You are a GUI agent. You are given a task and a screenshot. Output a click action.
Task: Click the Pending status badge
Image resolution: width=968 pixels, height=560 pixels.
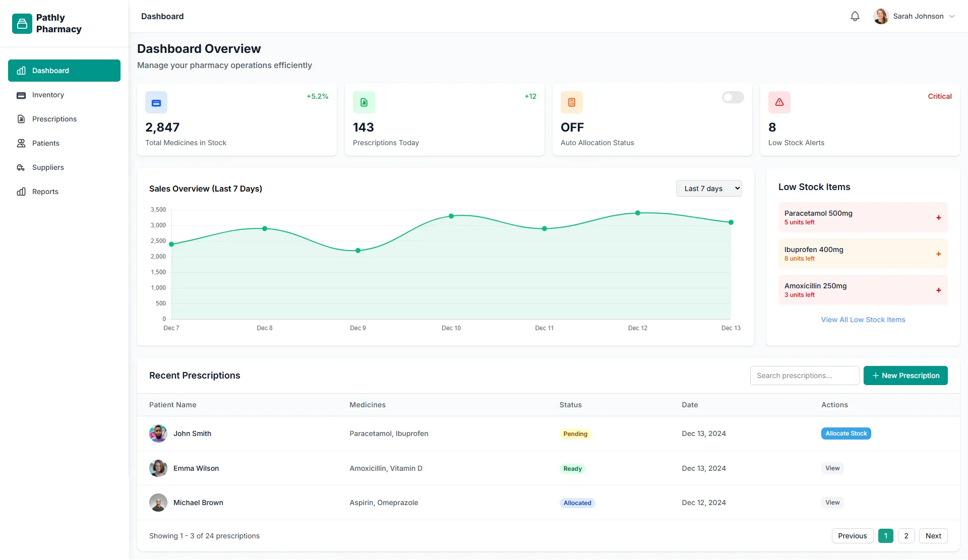pos(575,434)
